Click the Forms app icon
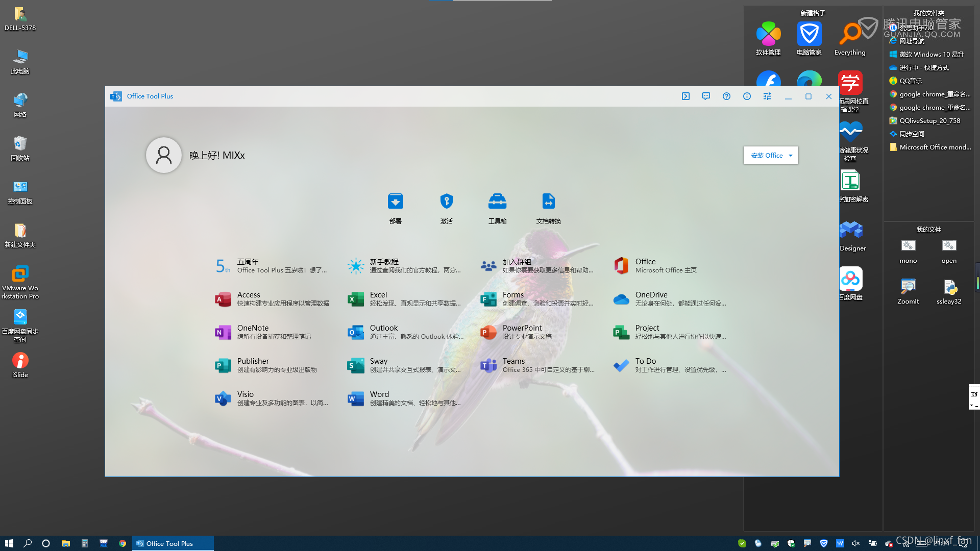980x551 pixels. [488, 299]
